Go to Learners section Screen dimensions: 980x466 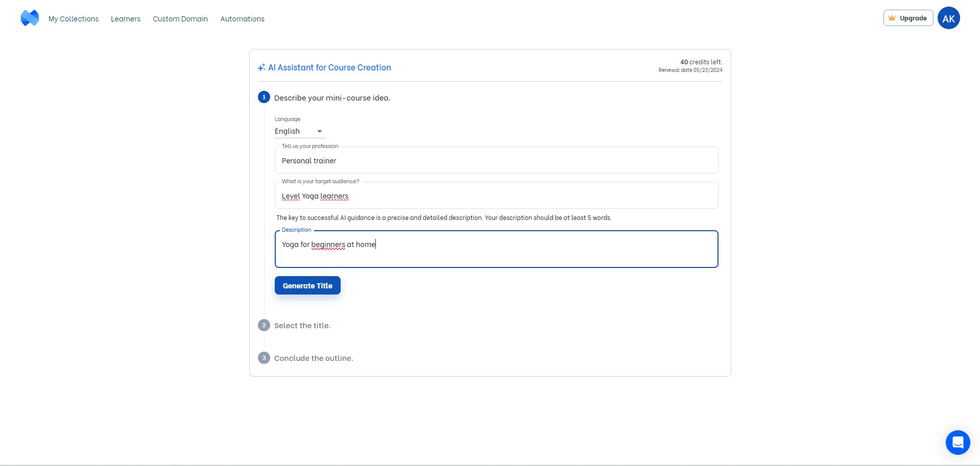coord(126,19)
